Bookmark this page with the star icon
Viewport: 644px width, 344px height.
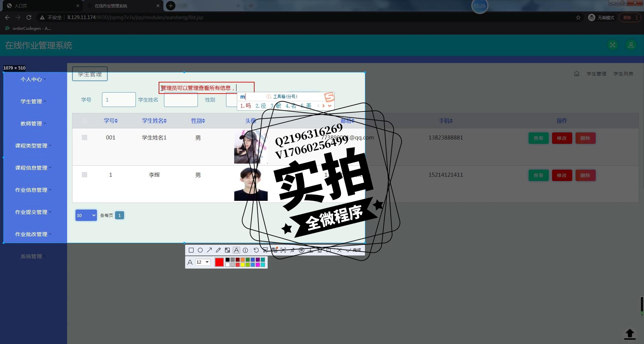[x=578, y=17]
